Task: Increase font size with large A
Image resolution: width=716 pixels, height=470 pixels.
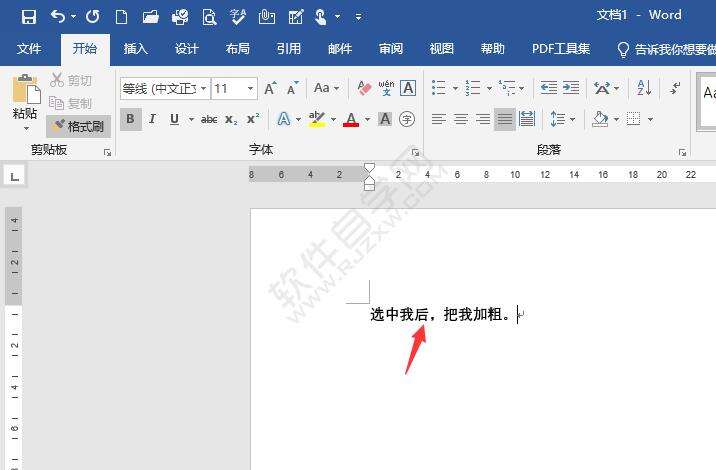Action: pos(271,88)
